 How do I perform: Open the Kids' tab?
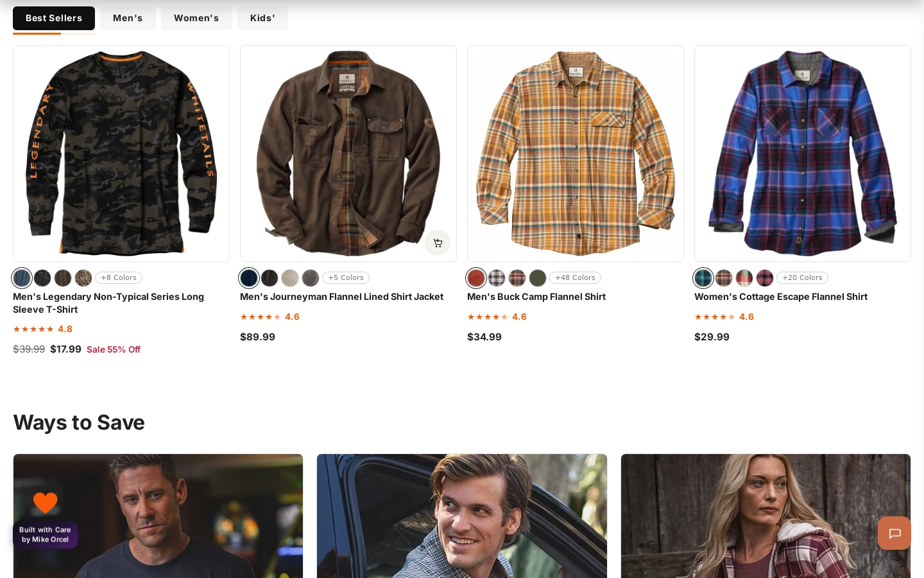(262, 18)
